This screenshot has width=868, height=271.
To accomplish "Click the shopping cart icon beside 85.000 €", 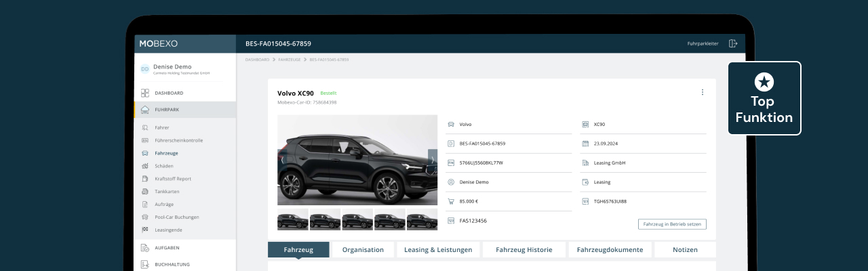I will click(451, 201).
